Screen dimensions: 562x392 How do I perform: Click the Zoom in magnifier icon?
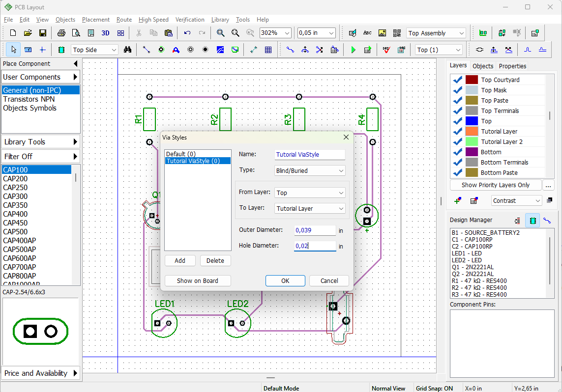pos(220,33)
